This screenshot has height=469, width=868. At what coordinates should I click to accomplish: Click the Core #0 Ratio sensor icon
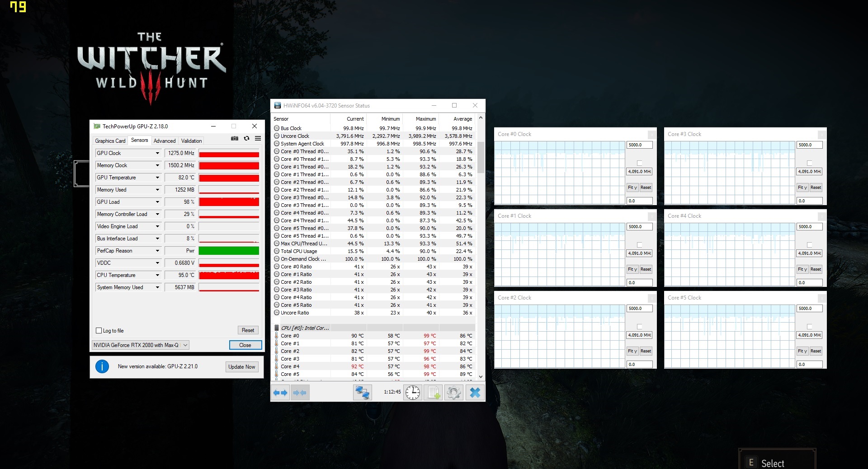[x=277, y=267]
